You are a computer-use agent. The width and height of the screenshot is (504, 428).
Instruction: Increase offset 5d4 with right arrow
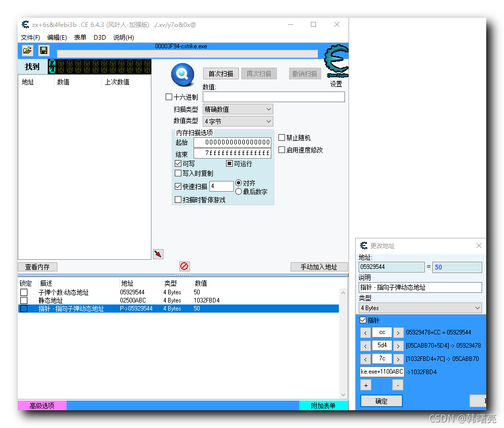[398, 346]
